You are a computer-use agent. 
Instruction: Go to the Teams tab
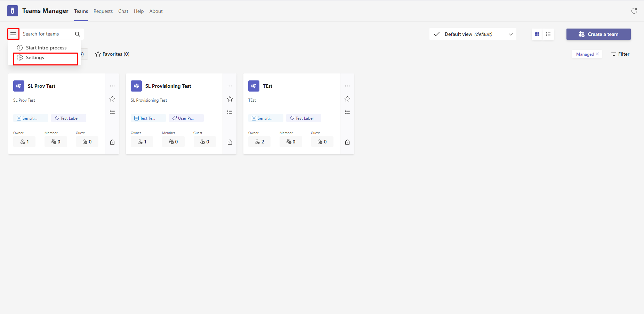pyautogui.click(x=81, y=11)
